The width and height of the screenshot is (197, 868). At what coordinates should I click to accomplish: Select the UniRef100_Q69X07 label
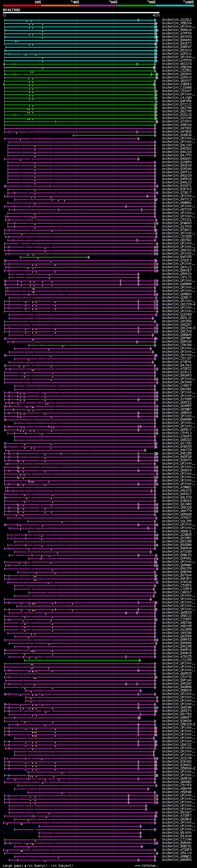177,81
